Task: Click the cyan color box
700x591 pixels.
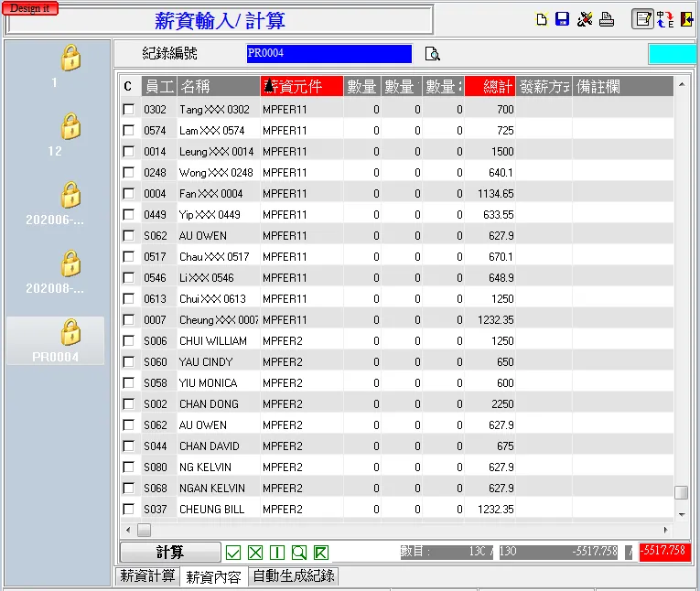Action: [x=672, y=54]
